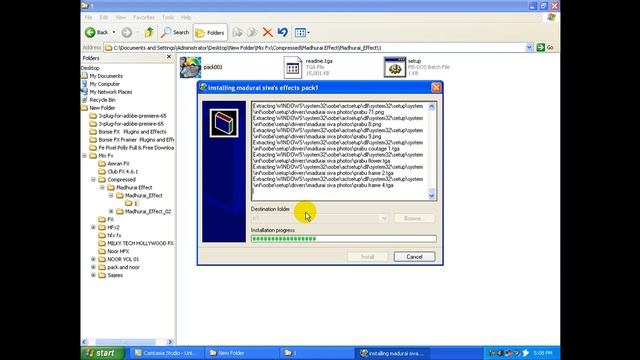Image resolution: width=640 pixels, height=360 pixels.
Task: Collapse the Madhurai Effect folder node
Action: (x=102, y=187)
